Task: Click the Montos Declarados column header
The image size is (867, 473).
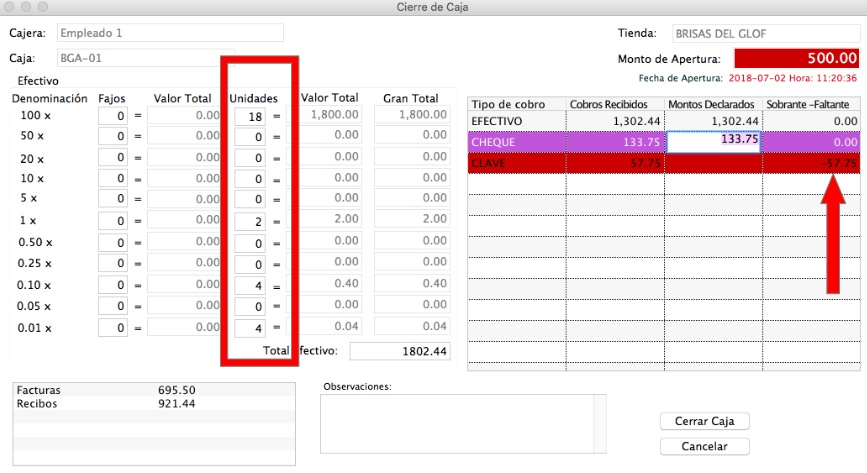Action: coord(714,104)
